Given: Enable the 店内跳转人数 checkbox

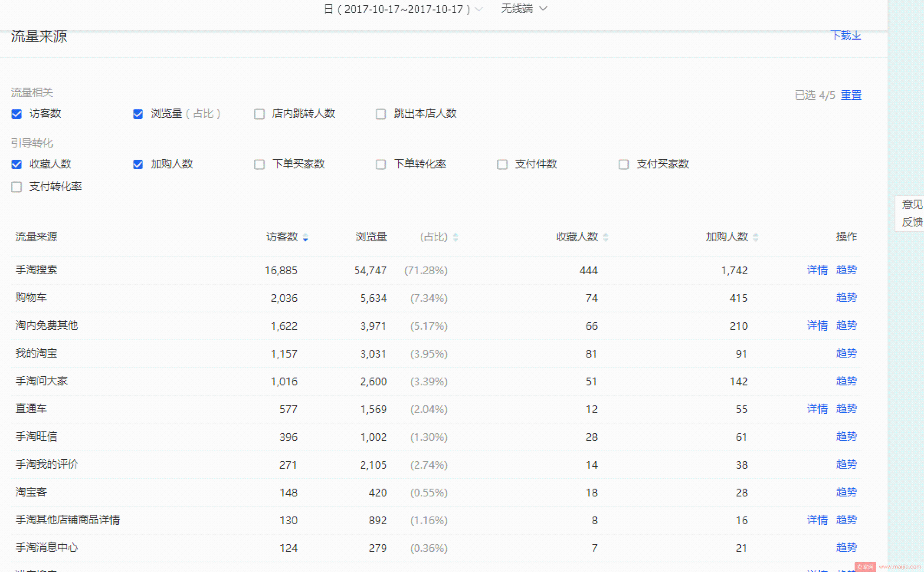Looking at the screenshot, I should 259,114.
